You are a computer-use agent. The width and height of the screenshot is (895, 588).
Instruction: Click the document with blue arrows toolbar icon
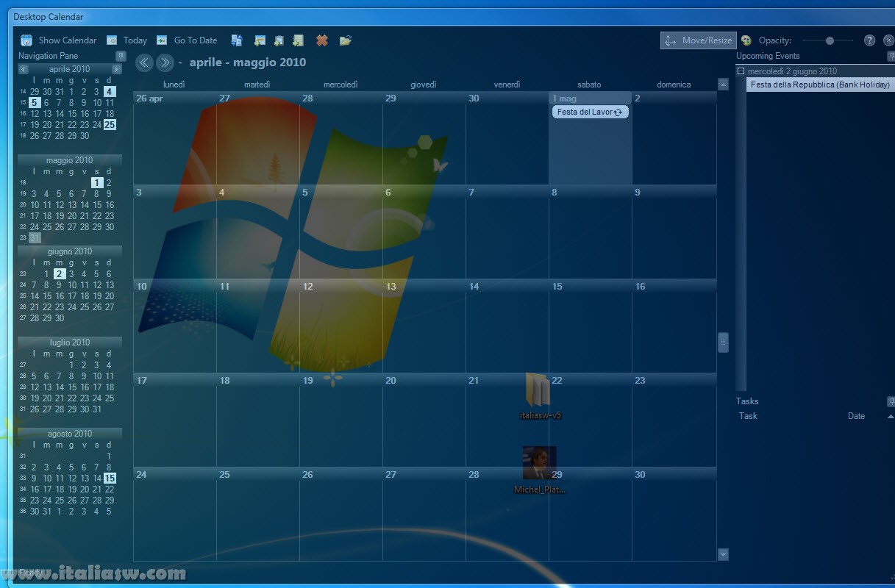coord(237,40)
